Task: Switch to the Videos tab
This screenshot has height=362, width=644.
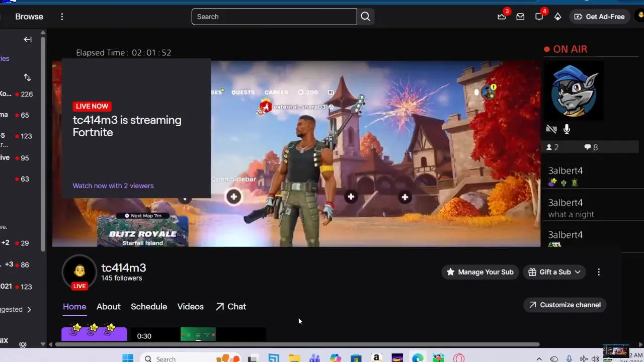Action: pyautogui.click(x=191, y=307)
